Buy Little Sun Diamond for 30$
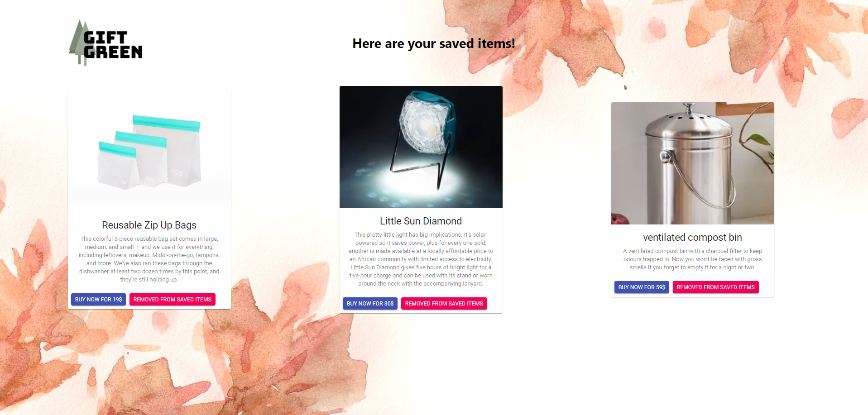This screenshot has height=415, width=868. 370,304
